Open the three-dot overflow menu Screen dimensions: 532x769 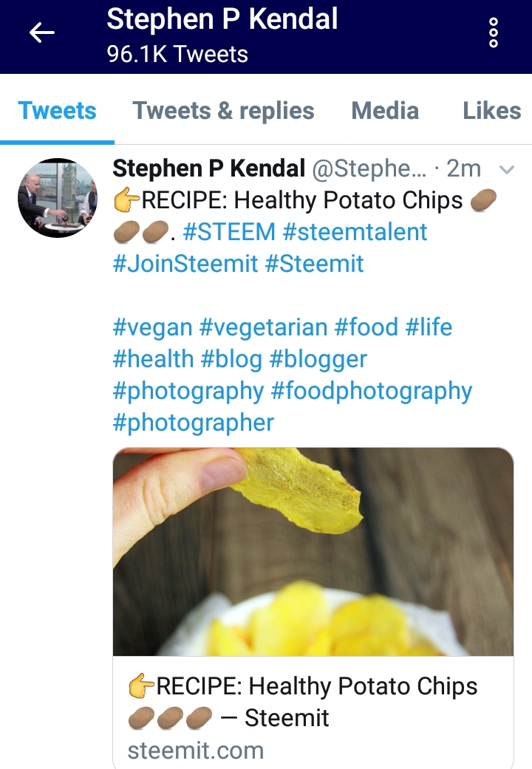point(494,33)
